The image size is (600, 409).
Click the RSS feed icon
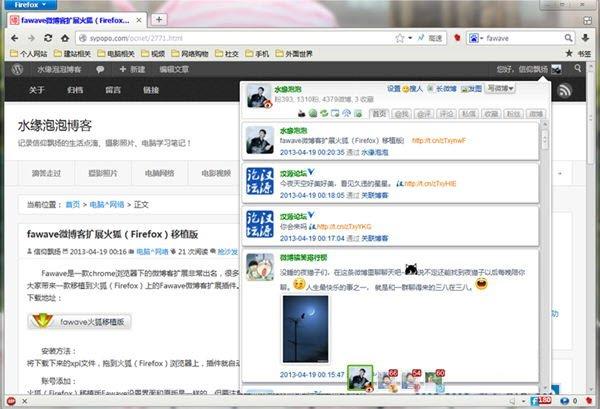564,91
